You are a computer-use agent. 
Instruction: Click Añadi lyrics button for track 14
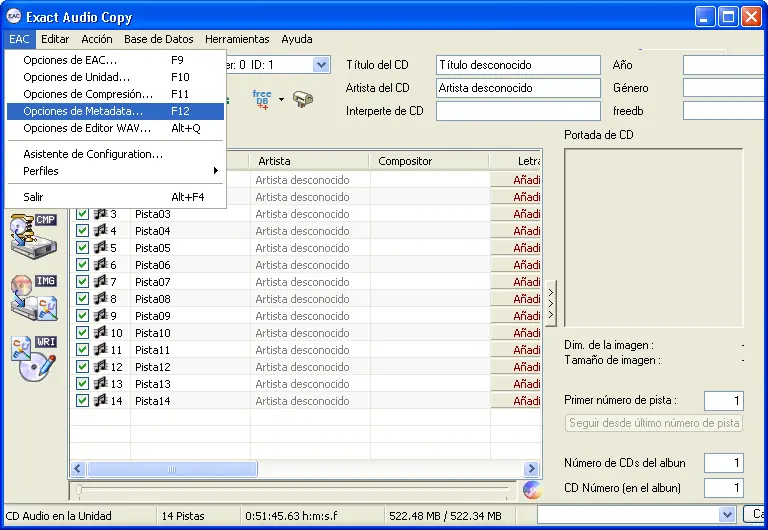coord(516,401)
